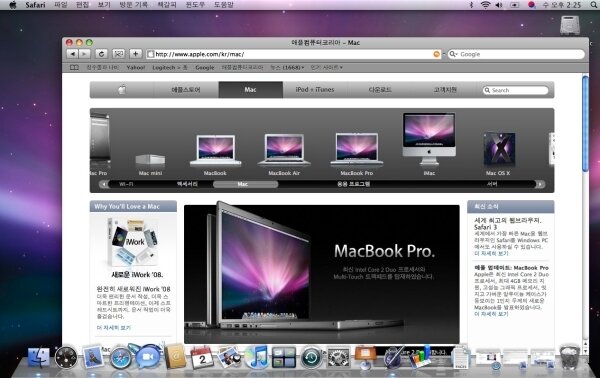Click the address bar URL field
The width and height of the screenshot is (600, 378).
[x=294, y=54]
